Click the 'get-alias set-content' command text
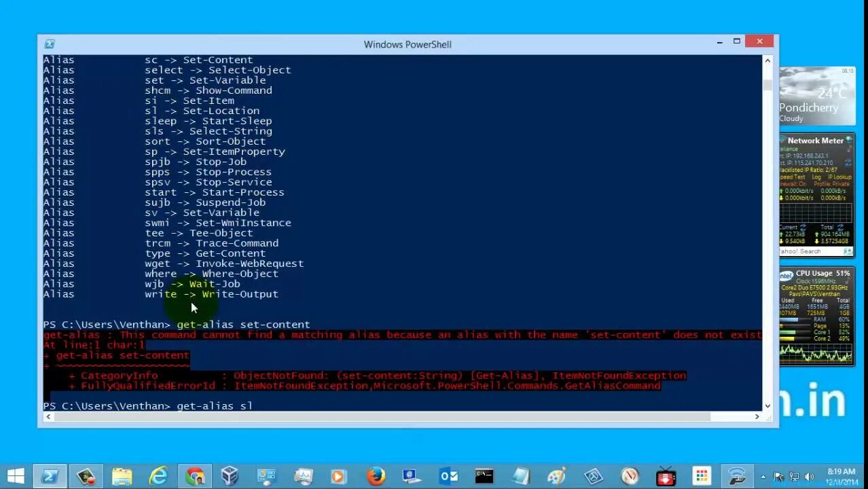This screenshot has width=868, height=489. point(243,325)
